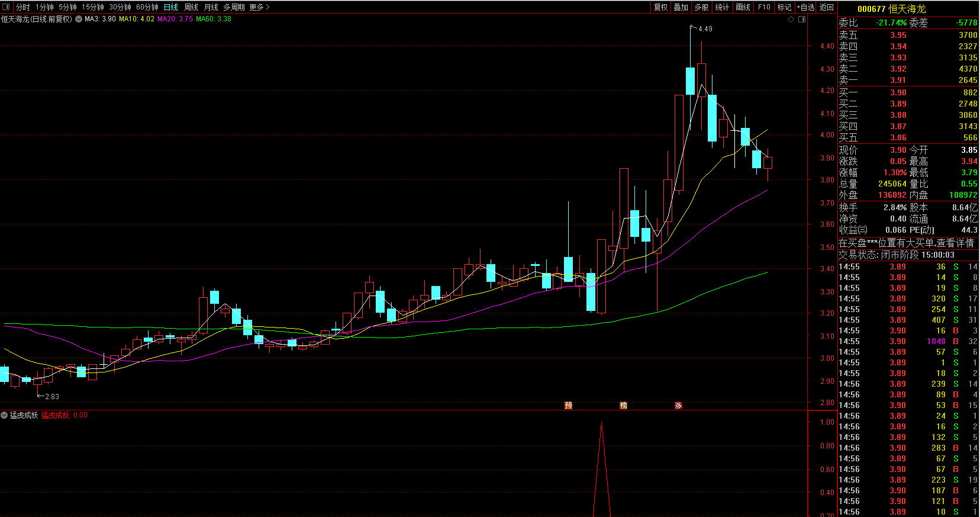Viewport: 980px width, 517px height.
Task: Activate the 画线 drawing tool
Action: pyautogui.click(x=743, y=7)
